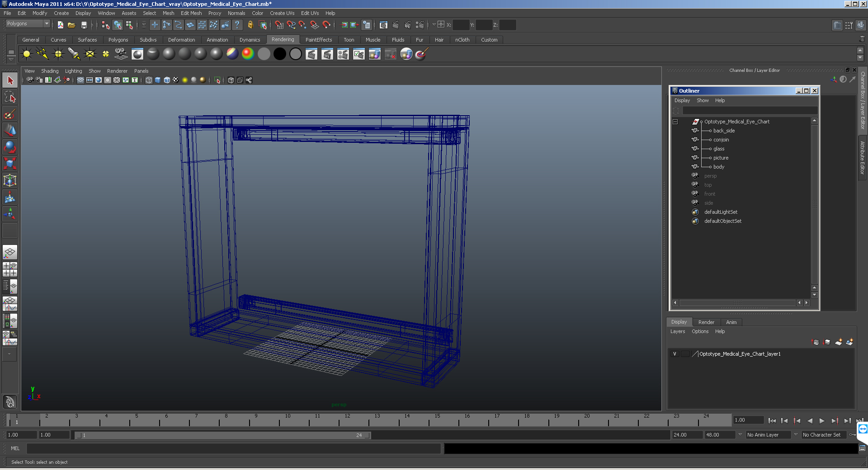Create a camera using the shelf camera icon
This screenshot has width=868, height=470.
coord(121,54)
